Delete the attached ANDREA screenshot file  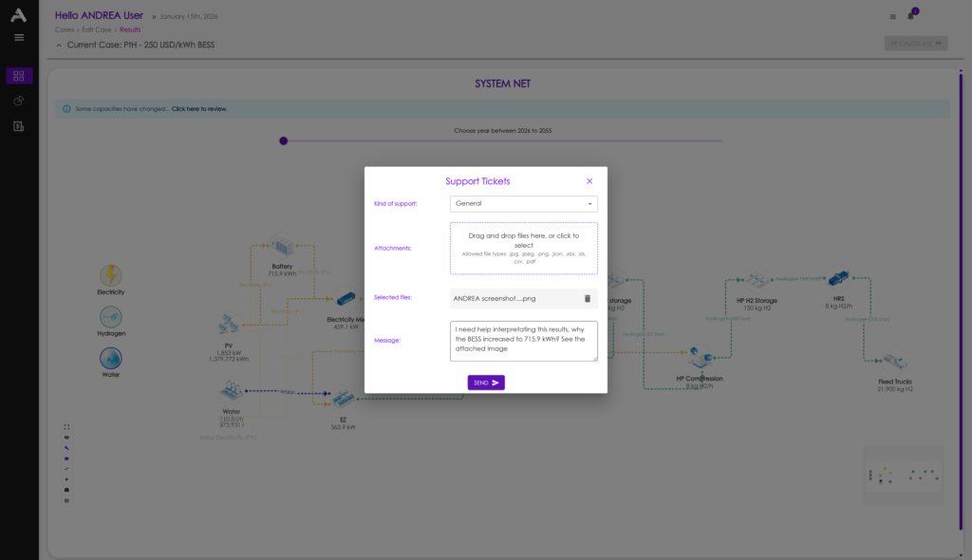click(x=587, y=298)
